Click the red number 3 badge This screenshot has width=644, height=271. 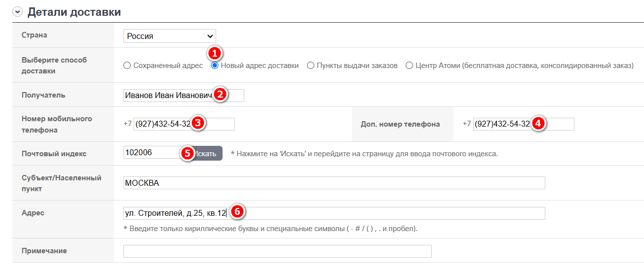197,123
